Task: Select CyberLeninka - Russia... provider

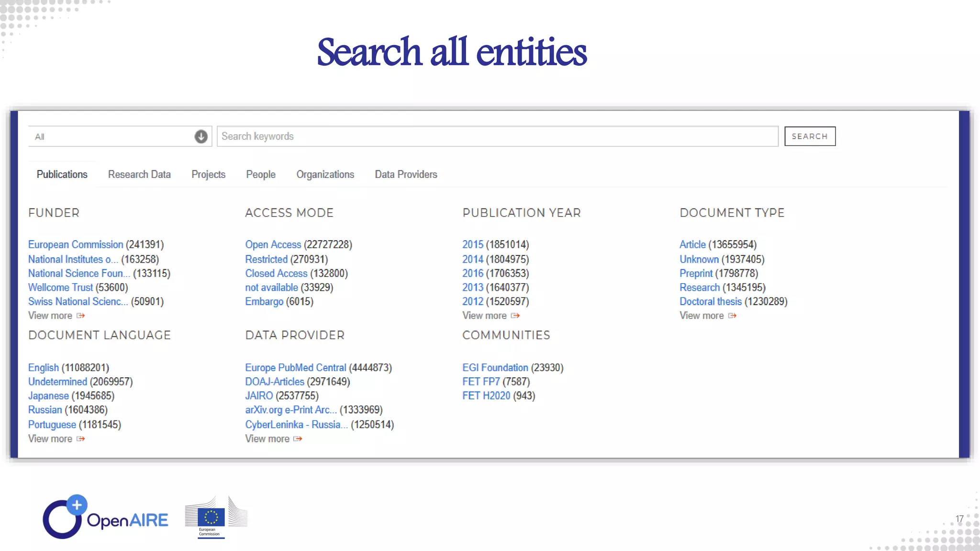Action: click(x=297, y=425)
